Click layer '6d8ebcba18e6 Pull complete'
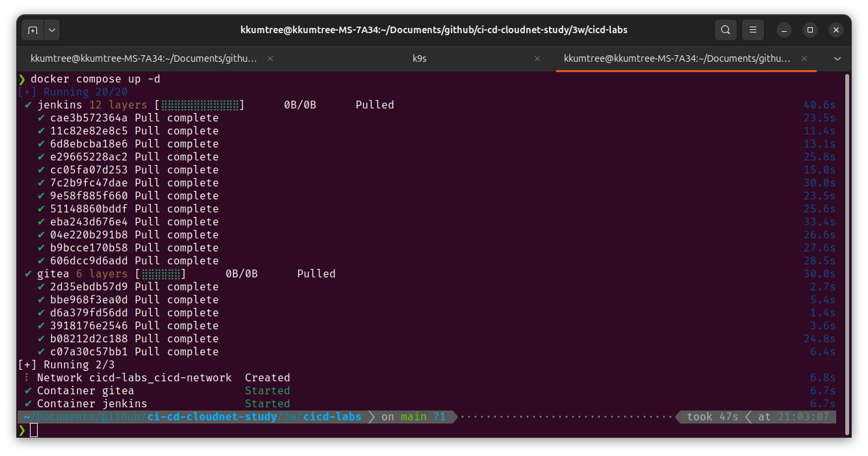The image size is (868, 456). (x=128, y=144)
